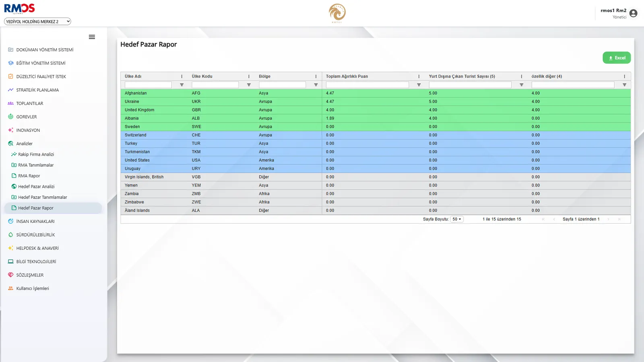Open RMA Tanımlamalar page

coord(36,165)
